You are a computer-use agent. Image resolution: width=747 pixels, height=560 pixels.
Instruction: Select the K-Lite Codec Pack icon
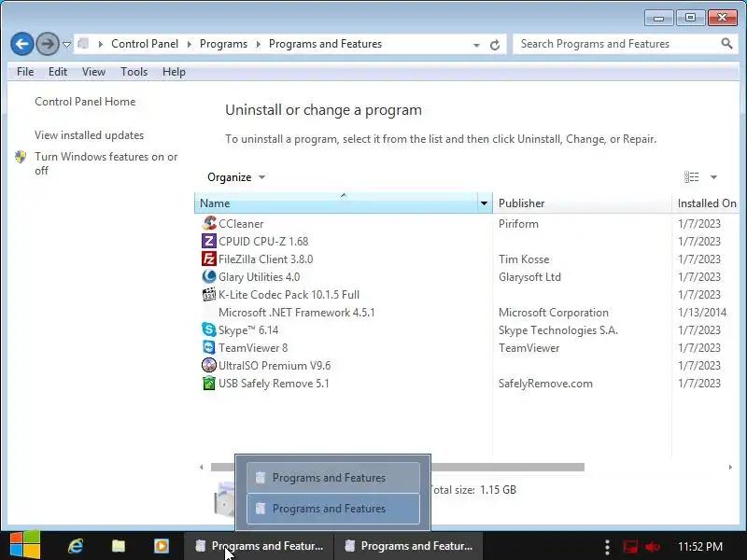(208, 294)
